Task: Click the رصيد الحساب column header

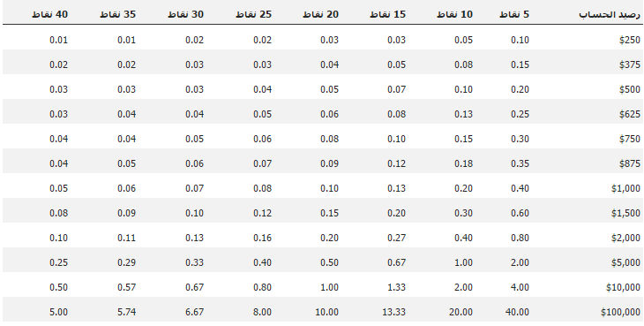Action: click(x=610, y=14)
